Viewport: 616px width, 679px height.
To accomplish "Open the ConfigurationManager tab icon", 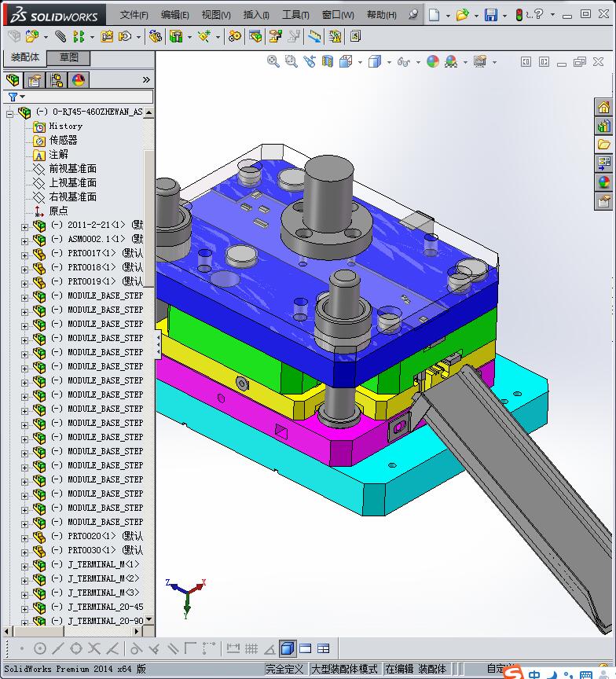I will (57, 80).
